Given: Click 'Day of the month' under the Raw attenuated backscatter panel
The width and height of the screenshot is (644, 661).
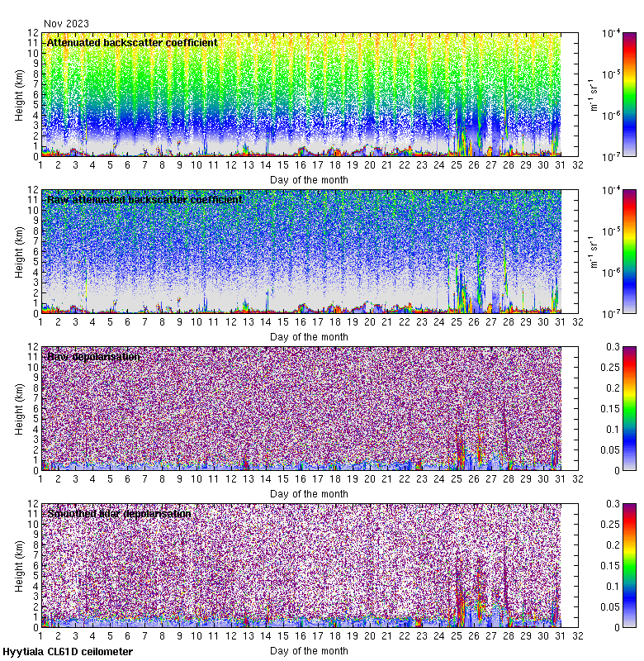Looking at the screenshot, I should click(309, 337).
